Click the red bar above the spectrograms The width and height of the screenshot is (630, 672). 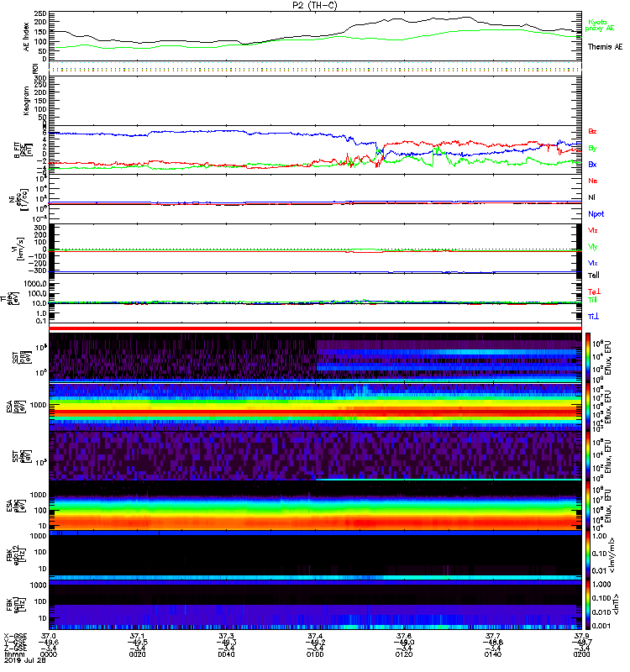point(315,328)
